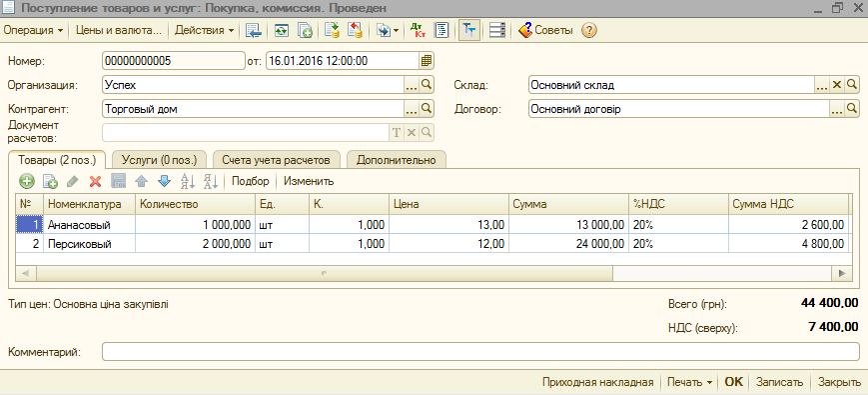Viewport: 868px width, 395px height.
Task: Click the right scroll arrow of the table
Action: tap(841, 273)
